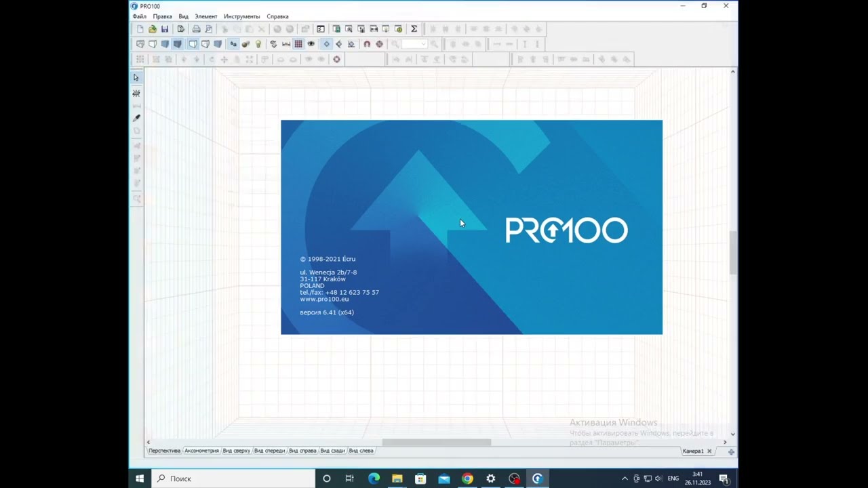Click the Sigma report icon

click(414, 29)
